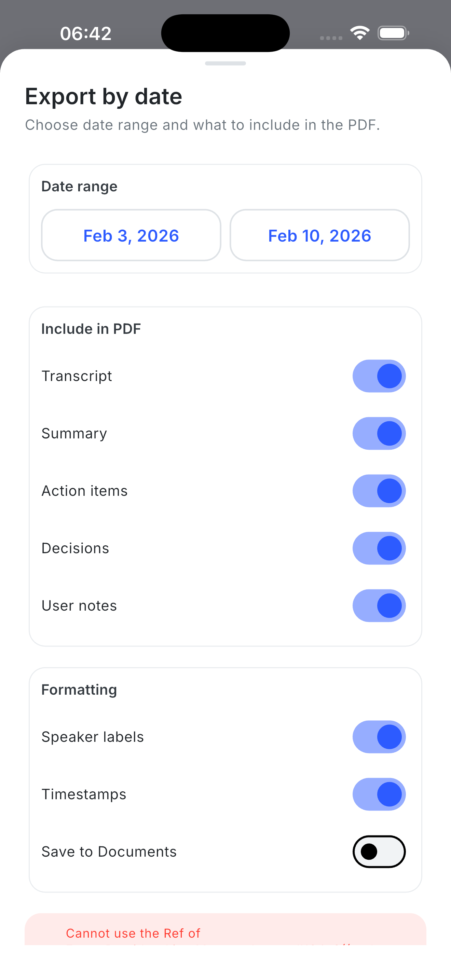Disable the Decisions switch
Image resolution: width=451 pixels, height=980 pixels.
point(379,548)
